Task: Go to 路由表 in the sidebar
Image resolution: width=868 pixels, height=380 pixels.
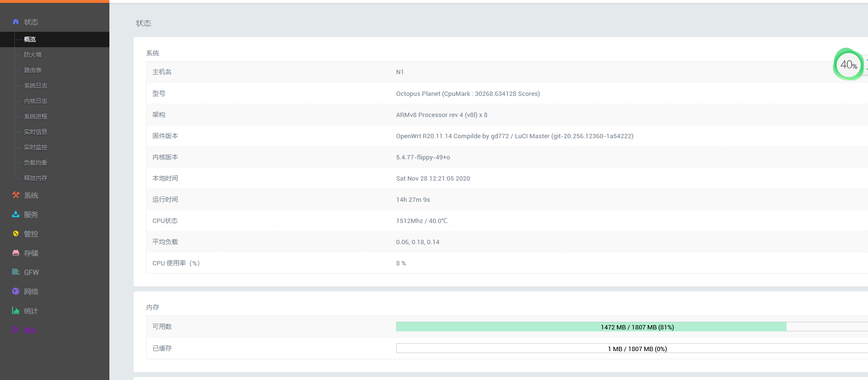Action: click(33, 70)
